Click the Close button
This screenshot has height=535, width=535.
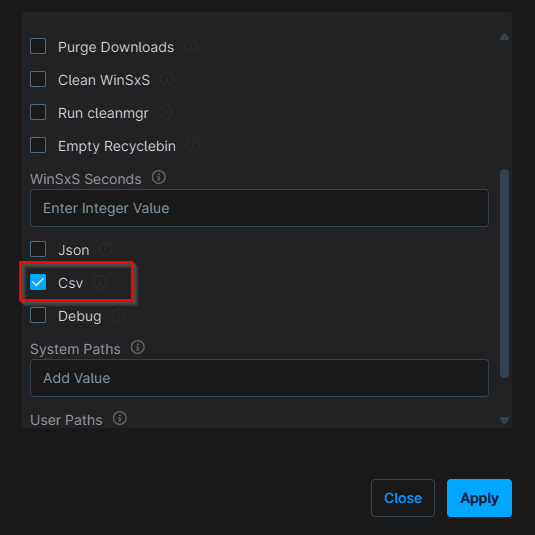point(403,498)
